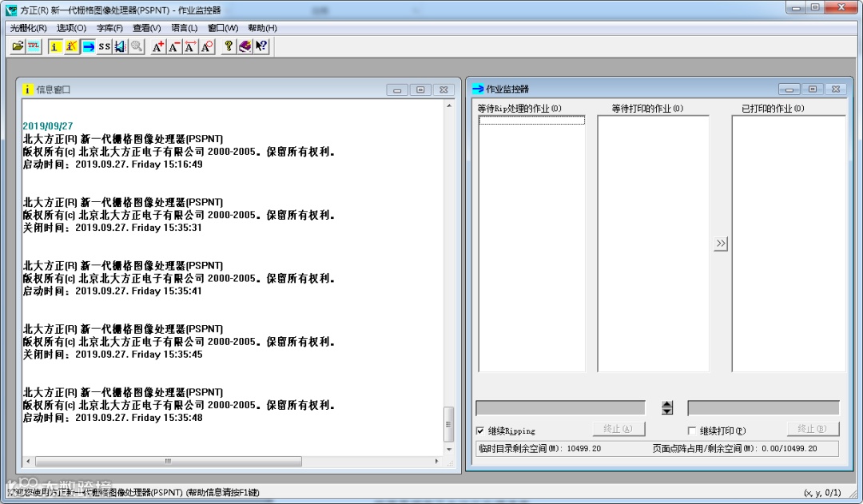The width and height of the screenshot is (863, 504).
Task: Click the line 关闭时间 15:35:31
Action: pyautogui.click(x=113, y=228)
